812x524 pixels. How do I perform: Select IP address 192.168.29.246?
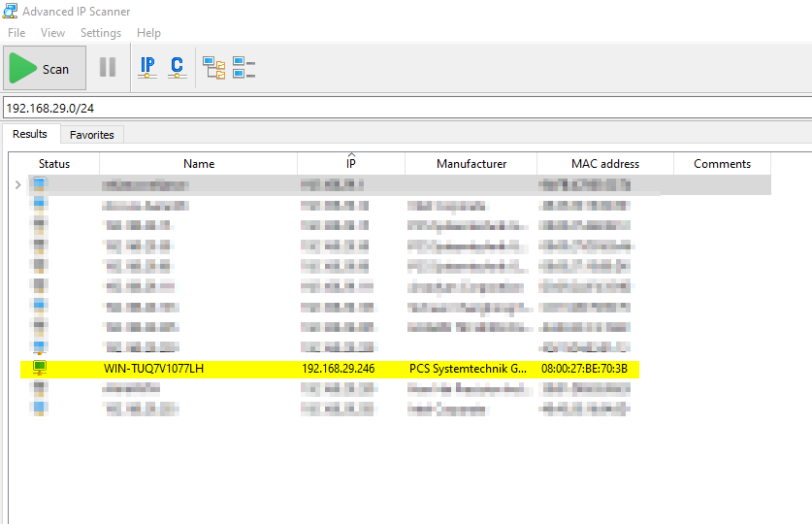339,369
